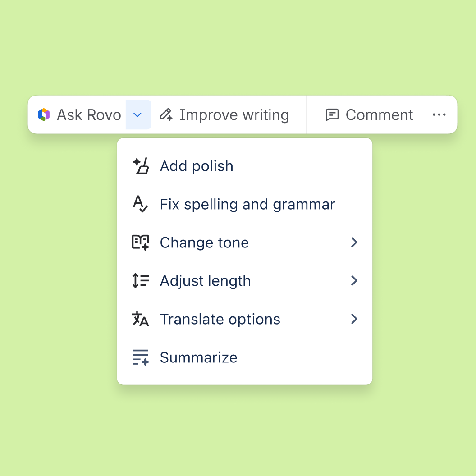This screenshot has width=476, height=476.
Task: Expand the Translate options submenu arrow
Action: point(354,319)
